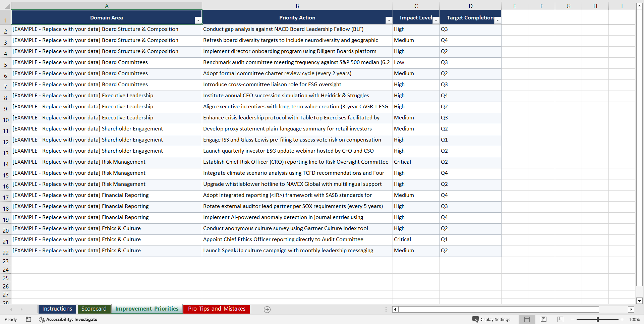Select the cell showing Critical in Risk Management

(416, 162)
